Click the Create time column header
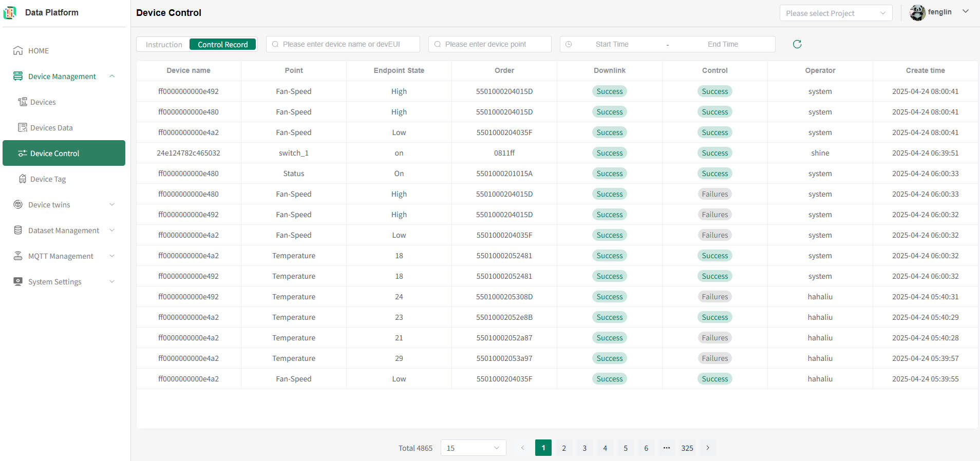The image size is (980, 461). click(926, 70)
